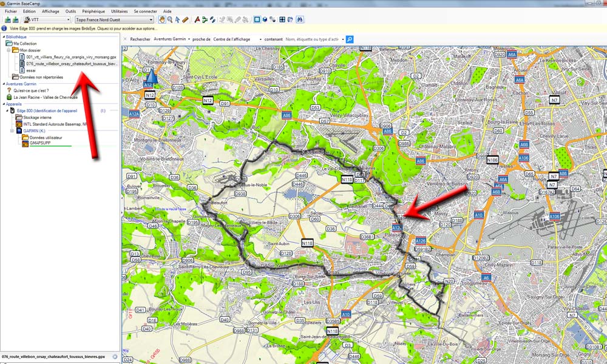Click the Edge 800 device name link
The width and height of the screenshot is (607, 364).
(x=47, y=110)
